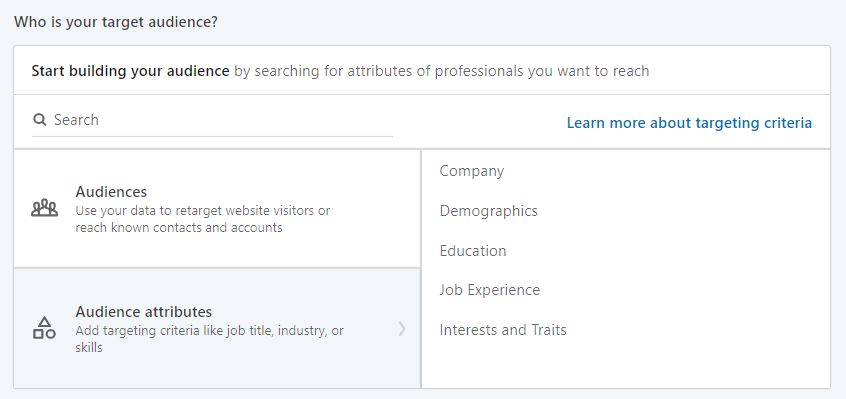Click the Audience attributes shapes icon

coord(44,328)
